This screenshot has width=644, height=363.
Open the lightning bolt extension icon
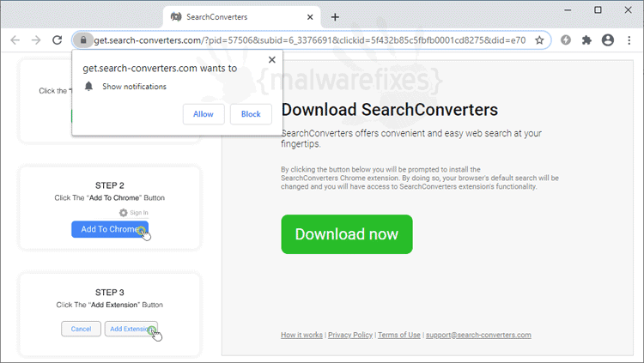tap(566, 39)
